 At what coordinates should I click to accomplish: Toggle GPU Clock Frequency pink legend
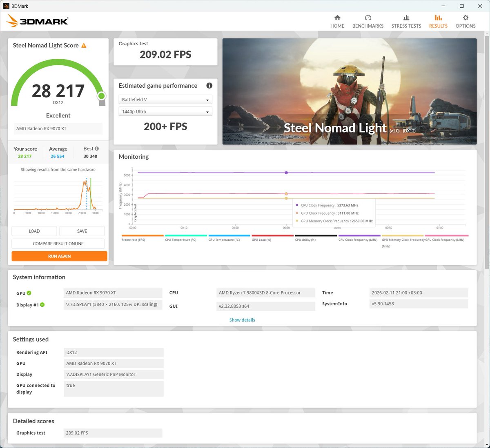447,236
